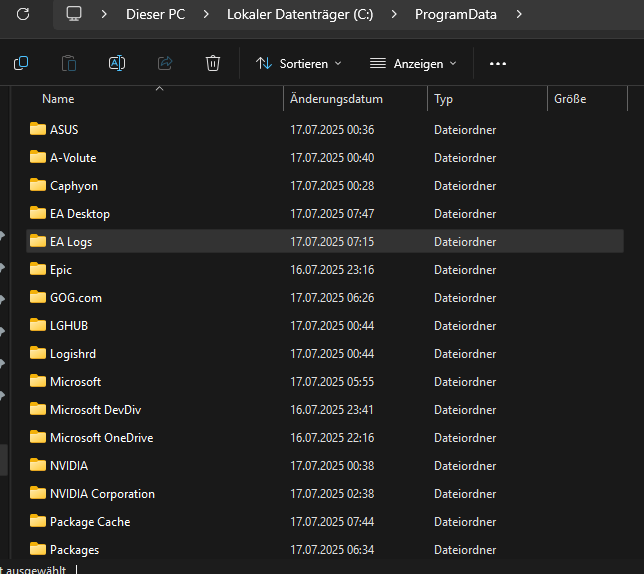644x574 pixels.
Task: Click the EA Desktop folder icon
Action: pos(38,213)
